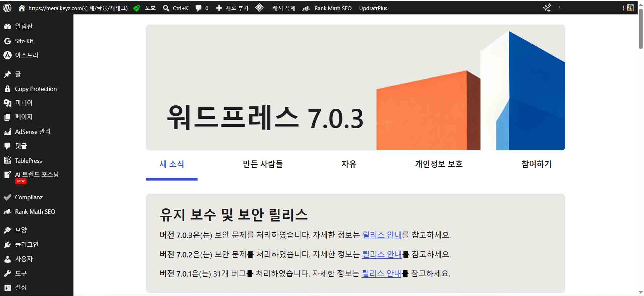Switch to 참여하기 tab
The height and width of the screenshot is (296, 644).
point(536,164)
